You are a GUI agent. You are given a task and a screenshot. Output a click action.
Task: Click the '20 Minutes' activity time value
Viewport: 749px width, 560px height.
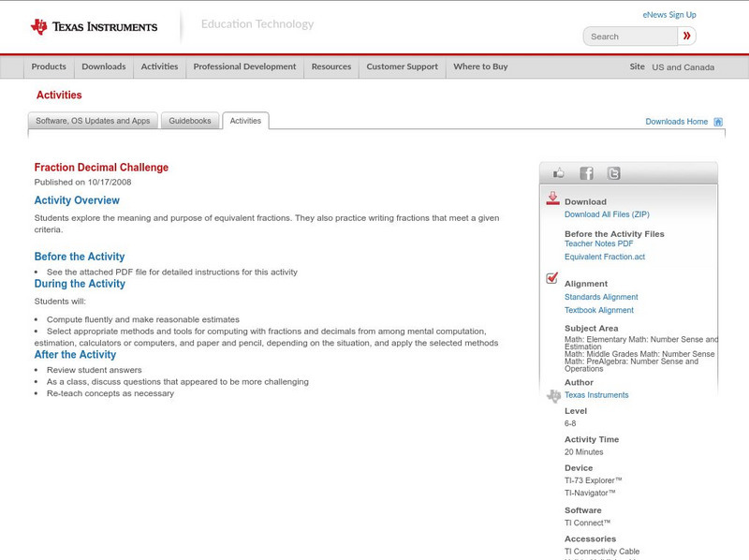tap(583, 452)
